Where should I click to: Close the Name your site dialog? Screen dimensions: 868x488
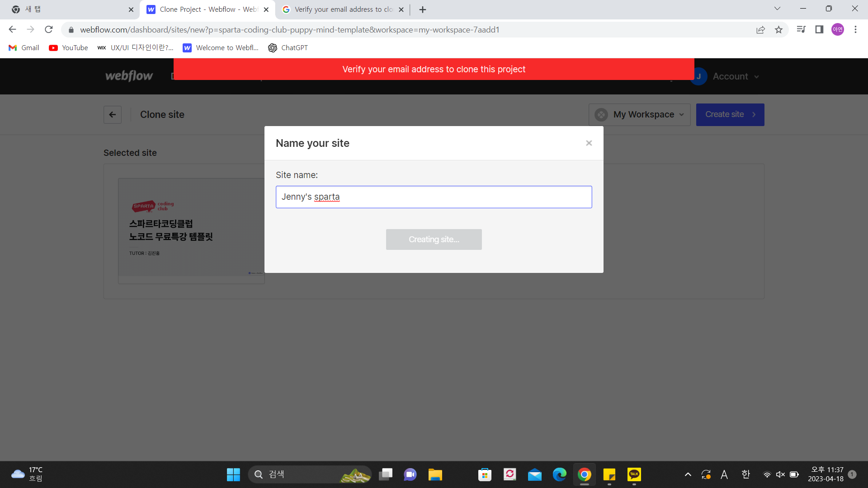589,143
